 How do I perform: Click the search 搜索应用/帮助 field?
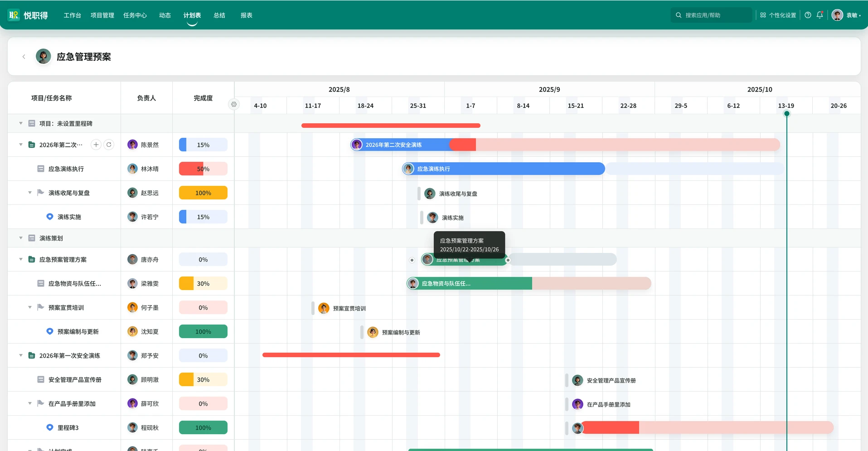(x=711, y=15)
